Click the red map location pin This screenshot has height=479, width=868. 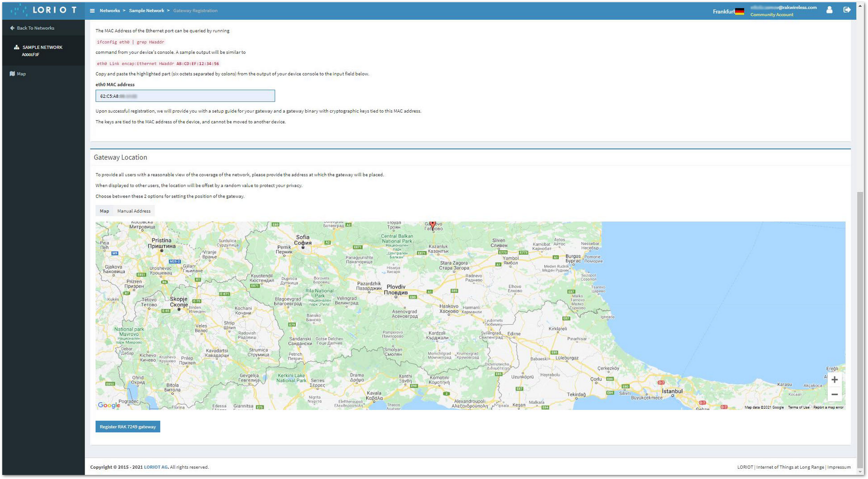pyautogui.click(x=433, y=225)
